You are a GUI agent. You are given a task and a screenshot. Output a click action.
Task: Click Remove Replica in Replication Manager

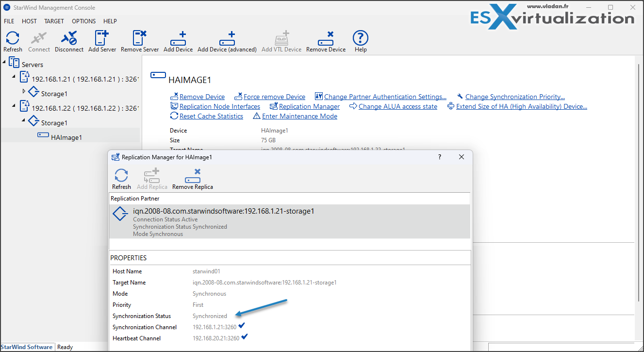coord(193,176)
